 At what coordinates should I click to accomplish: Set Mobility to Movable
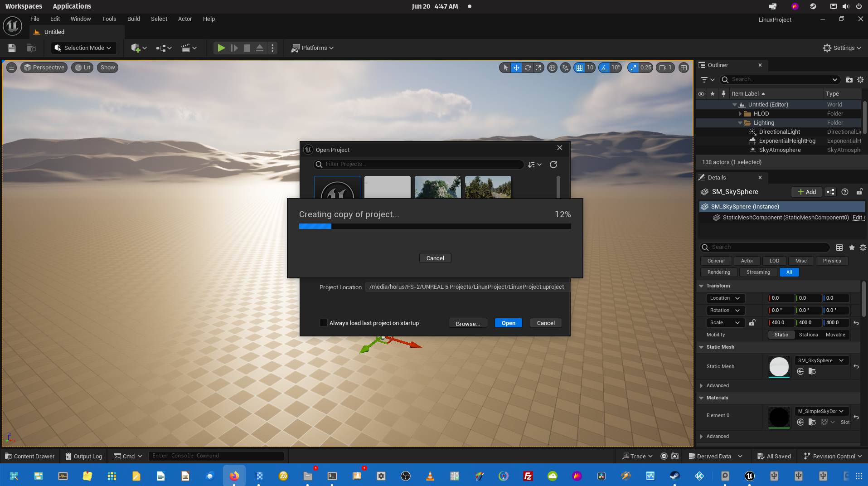point(835,335)
